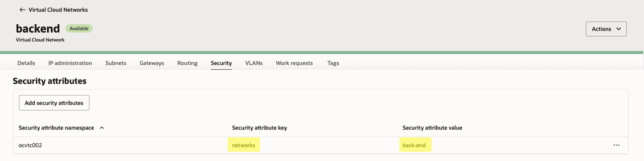The image size is (644, 161).
Task: Select the Subnets tab
Action: tap(116, 63)
